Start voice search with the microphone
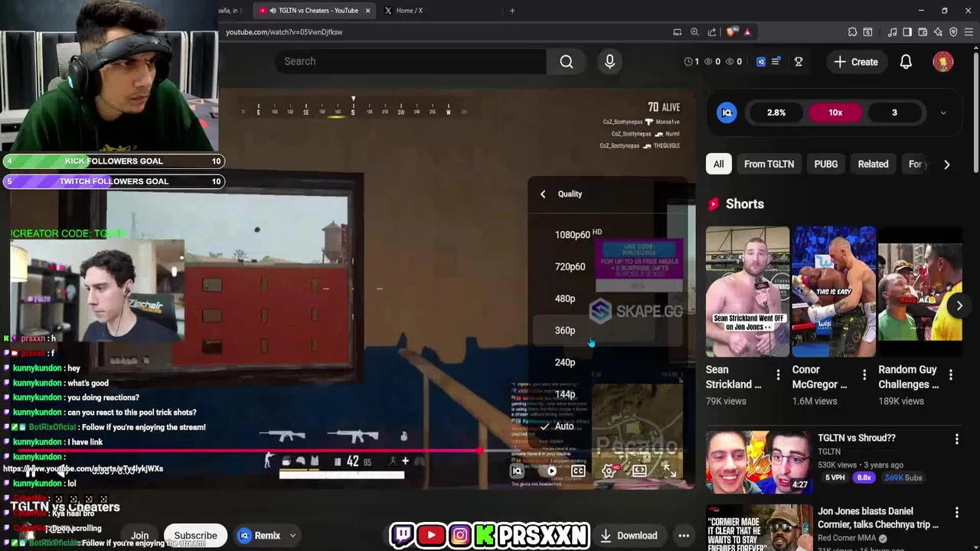This screenshot has height=551, width=980. coord(609,61)
